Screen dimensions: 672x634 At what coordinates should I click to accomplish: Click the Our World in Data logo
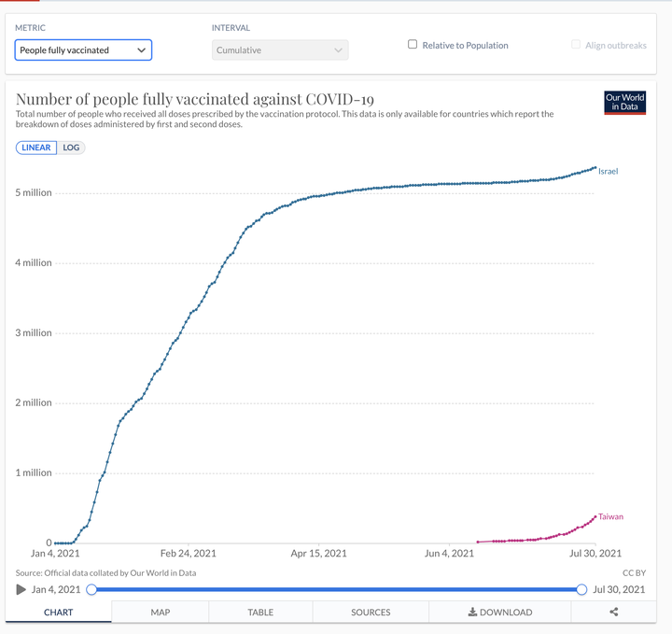[x=624, y=103]
